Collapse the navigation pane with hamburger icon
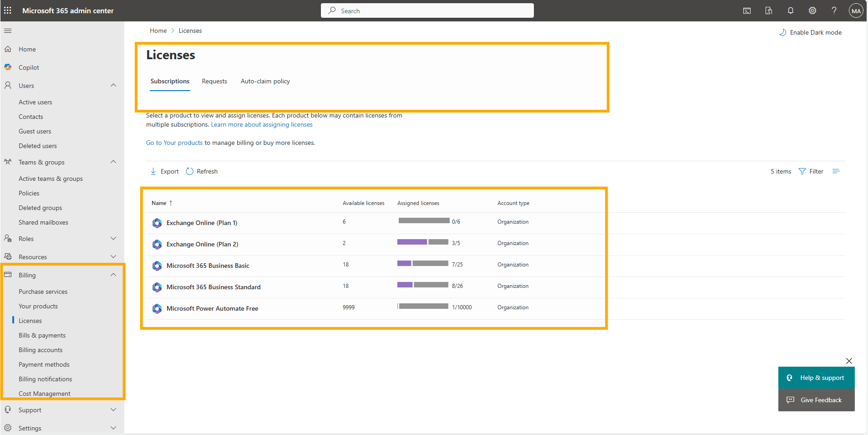The image size is (868, 435). (x=8, y=31)
